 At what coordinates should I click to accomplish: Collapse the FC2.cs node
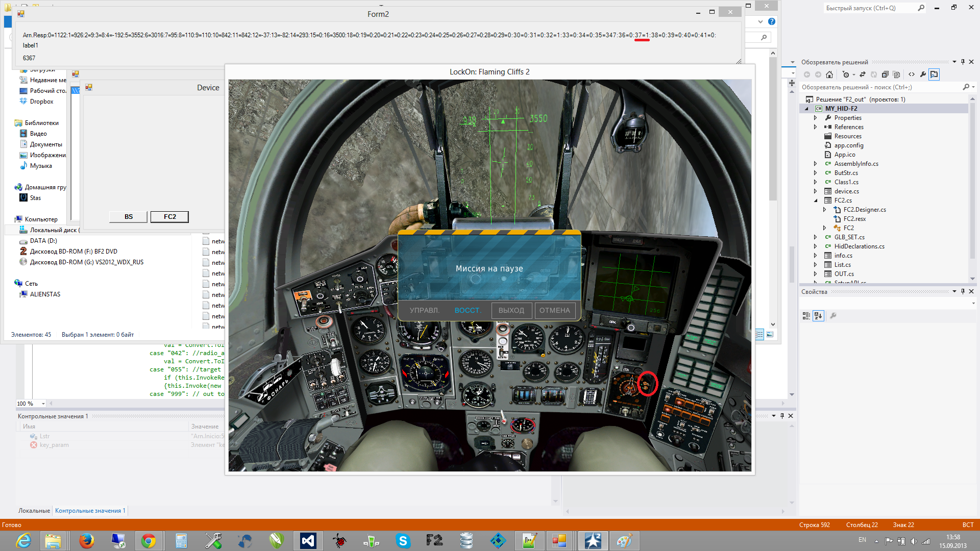click(x=815, y=201)
